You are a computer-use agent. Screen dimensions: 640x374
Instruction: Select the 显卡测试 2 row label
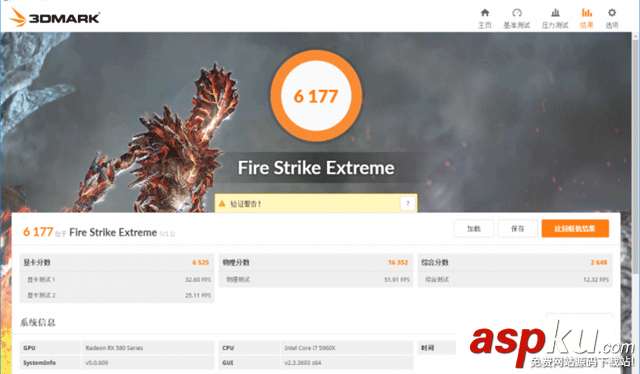coord(41,295)
